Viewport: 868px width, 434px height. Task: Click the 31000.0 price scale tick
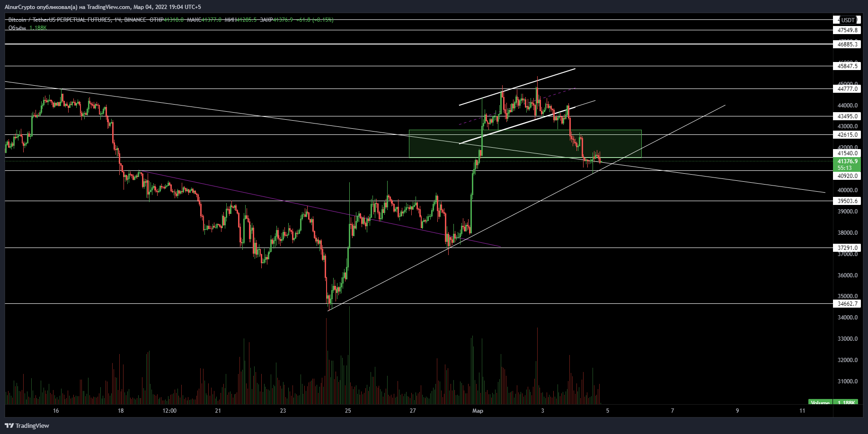click(x=847, y=381)
